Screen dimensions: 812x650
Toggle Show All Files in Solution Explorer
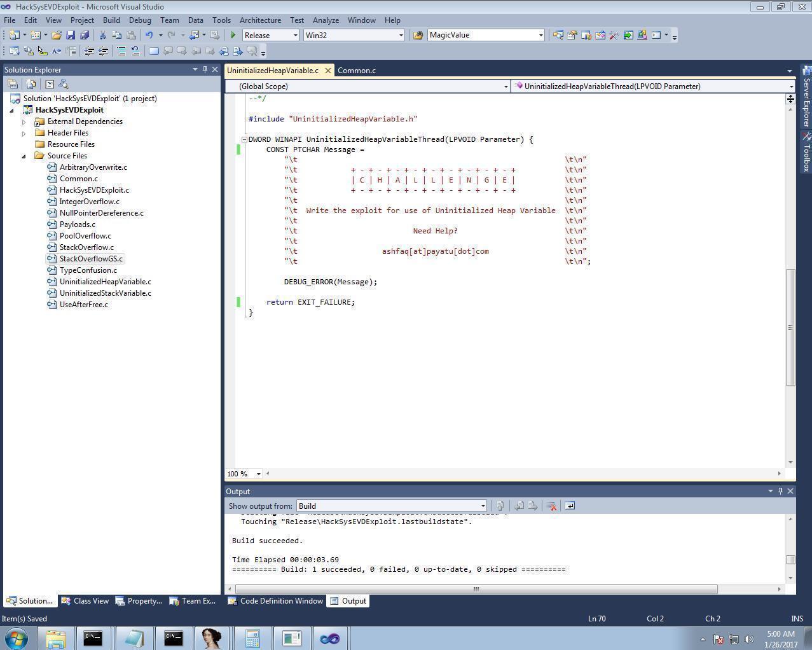31,84
